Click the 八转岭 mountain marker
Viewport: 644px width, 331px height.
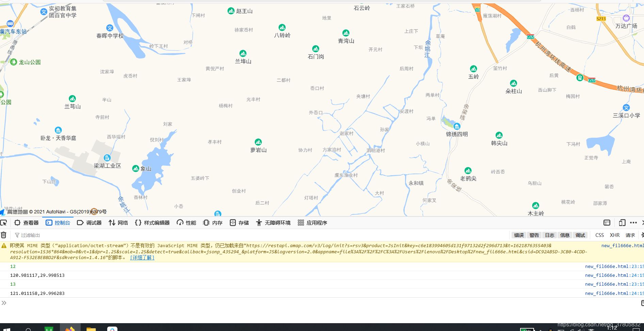pos(282,27)
